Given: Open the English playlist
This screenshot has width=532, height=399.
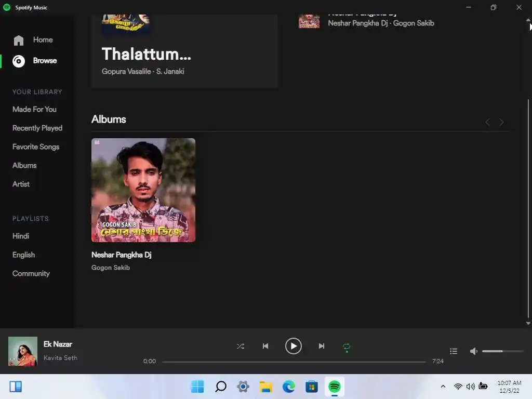Looking at the screenshot, I should [23, 255].
